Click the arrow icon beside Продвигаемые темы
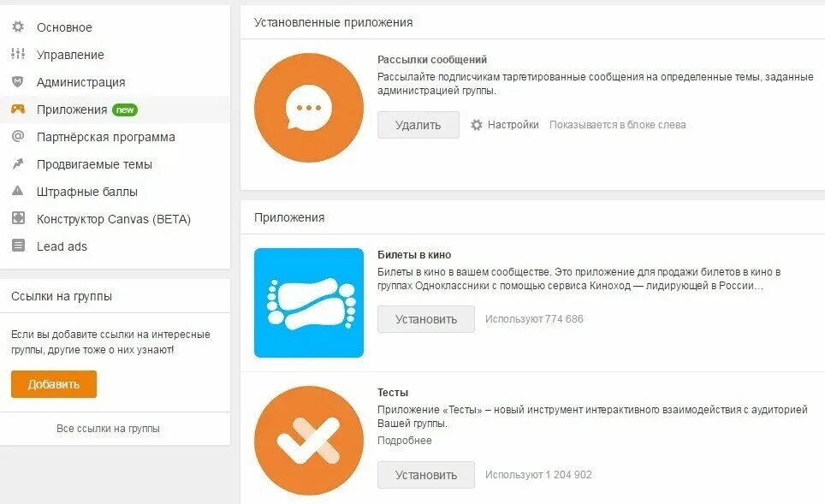 click(18, 163)
